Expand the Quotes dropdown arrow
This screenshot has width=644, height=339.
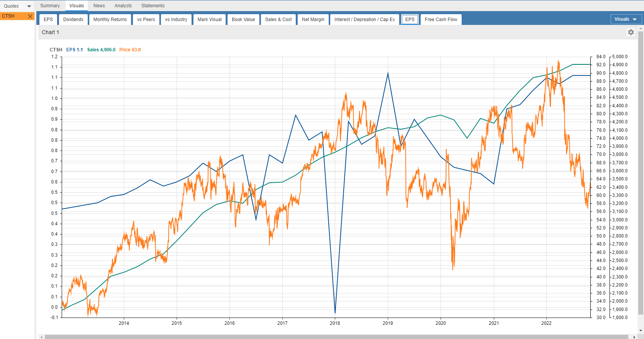pos(29,6)
